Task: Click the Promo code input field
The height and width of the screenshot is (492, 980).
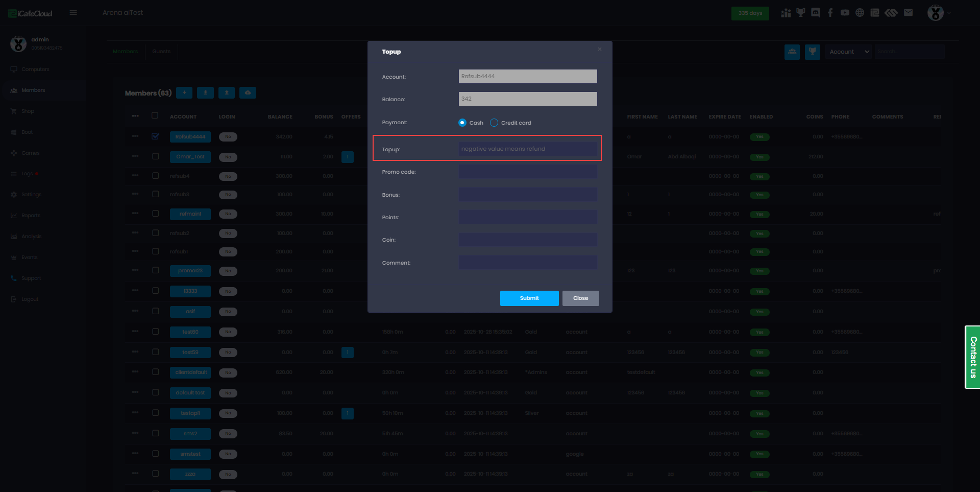Action: 528,172
